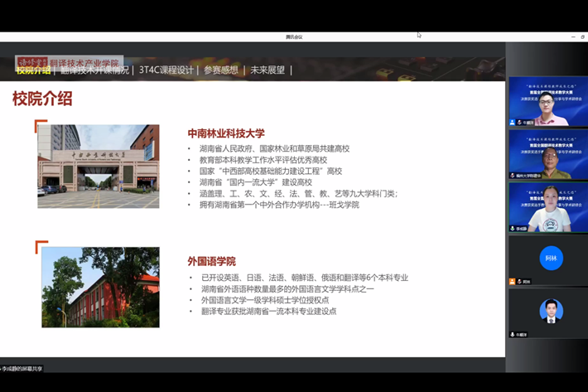Select 李成静's video tile
Image resolution: width=588 pixels, height=392 pixels.
(547, 206)
